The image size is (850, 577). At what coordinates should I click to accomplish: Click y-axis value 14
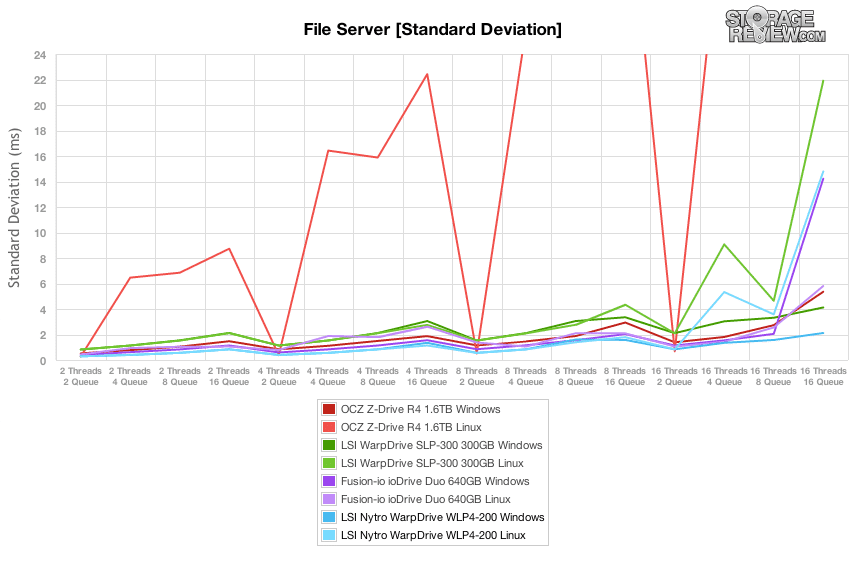click(x=40, y=182)
